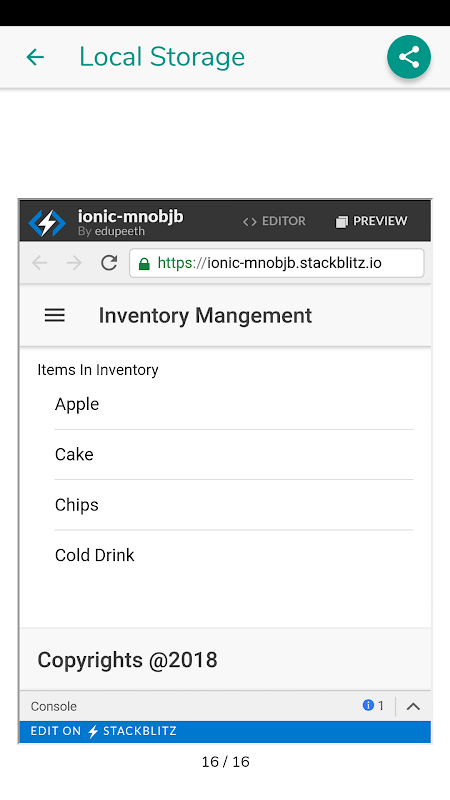Screen dimensions: 450x800
Task: Open the hamburger menu in Inventory Mangement
Action: click(x=55, y=315)
